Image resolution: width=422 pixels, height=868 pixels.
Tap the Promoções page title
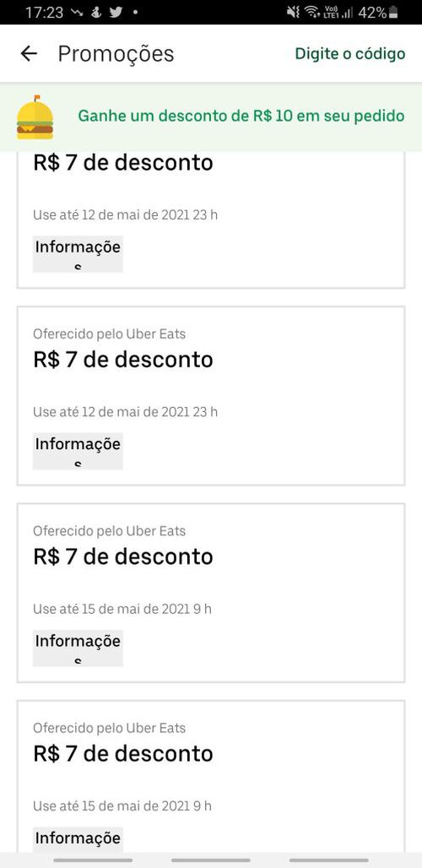point(116,54)
